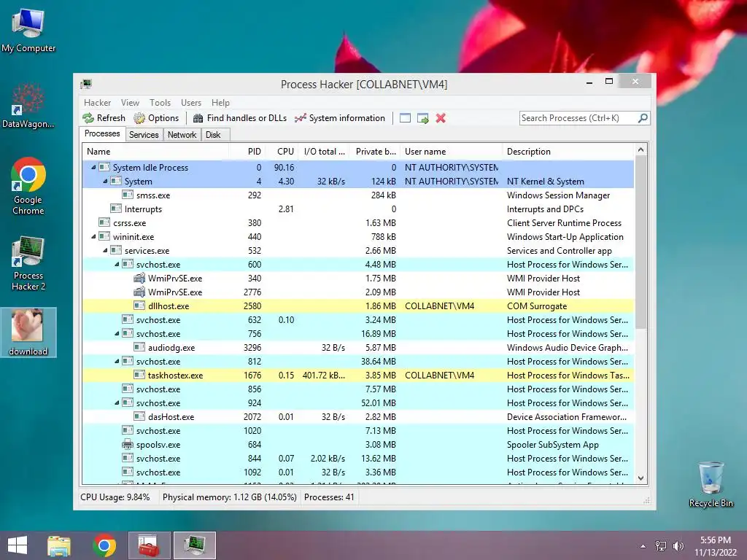Select the spoolsv.exe process row
Viewport: 747px width, 560px height.
coord(358,444)
